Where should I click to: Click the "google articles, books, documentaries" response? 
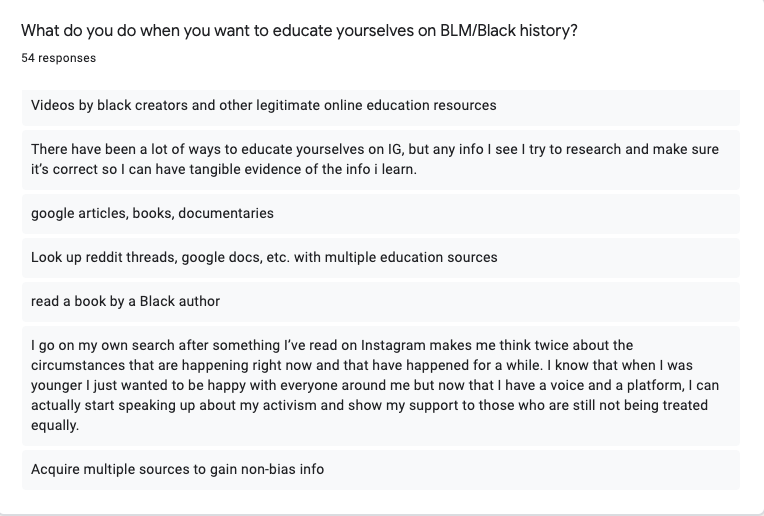[381, 214]
